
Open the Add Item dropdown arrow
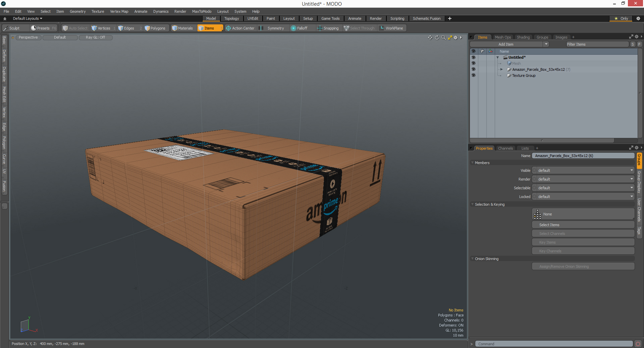(546, 44)
